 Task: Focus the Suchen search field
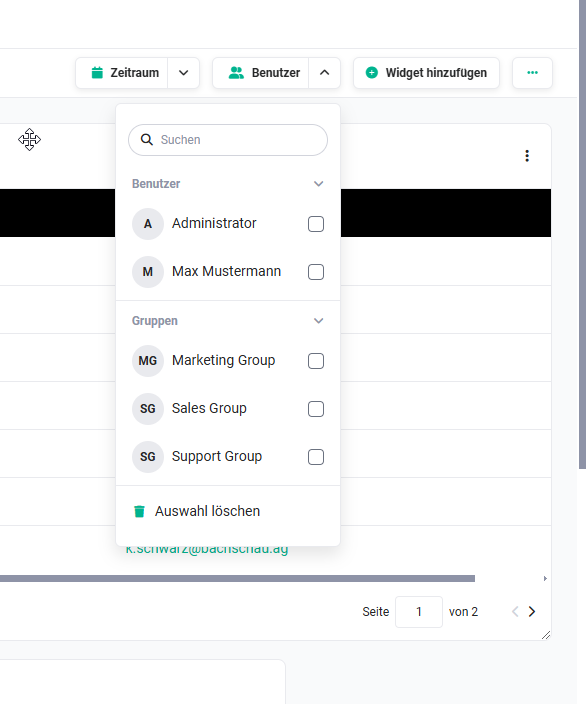pyautogui.click(x=228, y=140)
